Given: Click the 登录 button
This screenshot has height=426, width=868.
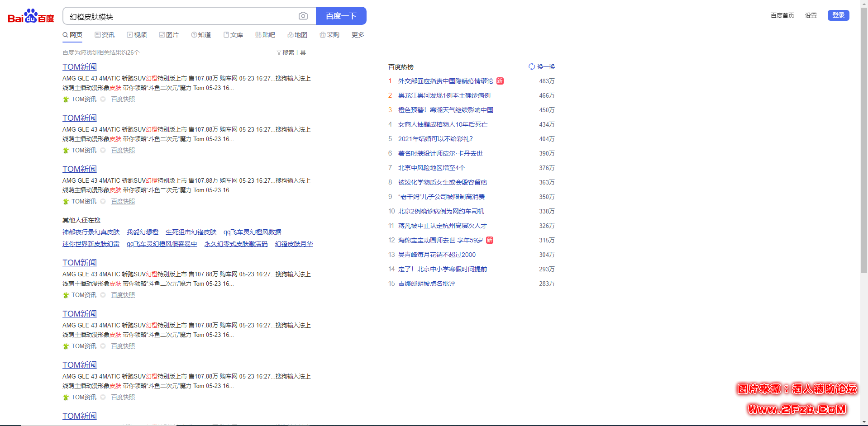Looking at the screenshot, I should point(839,15).
